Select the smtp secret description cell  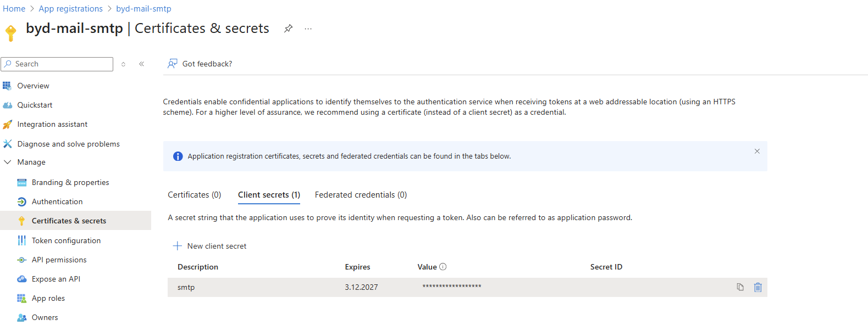tap(186, 287)
